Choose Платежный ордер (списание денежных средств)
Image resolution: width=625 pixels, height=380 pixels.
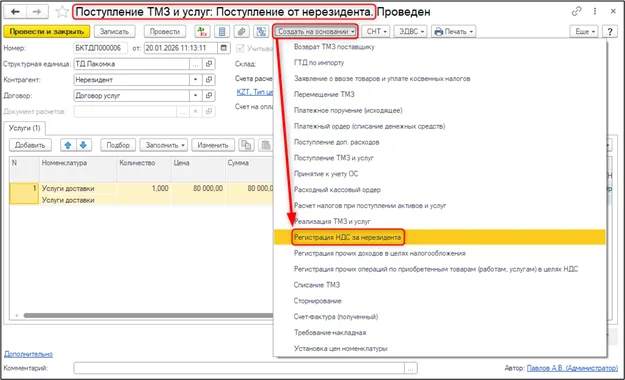[x=440, y=126]
